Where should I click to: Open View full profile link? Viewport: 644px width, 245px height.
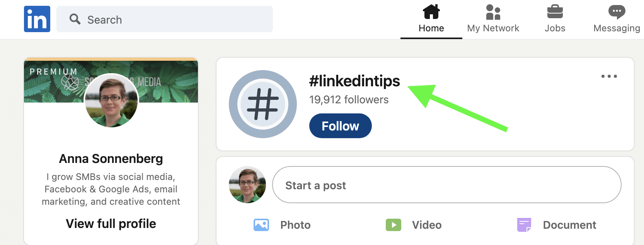(x=111, y=224)
